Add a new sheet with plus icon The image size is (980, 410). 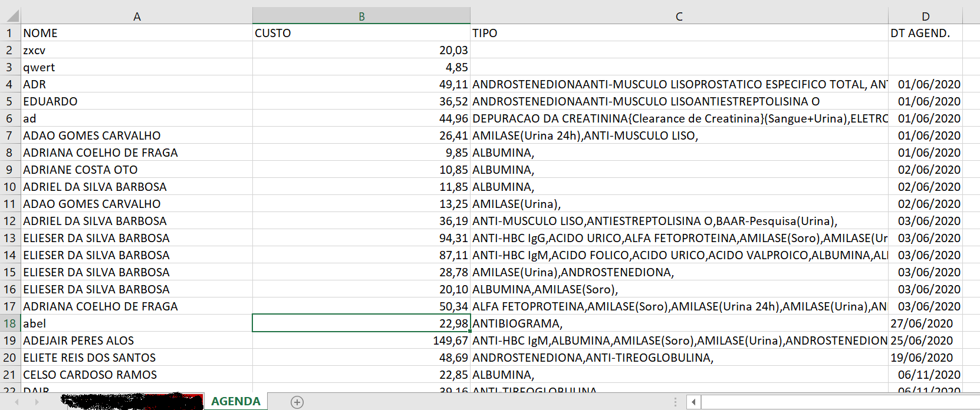coord(297,402)
